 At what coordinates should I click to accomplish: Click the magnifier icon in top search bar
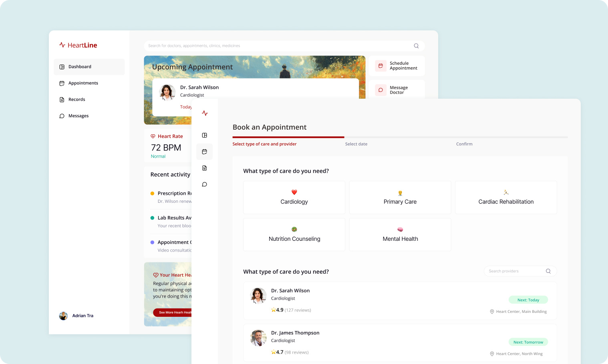[416, 46]
